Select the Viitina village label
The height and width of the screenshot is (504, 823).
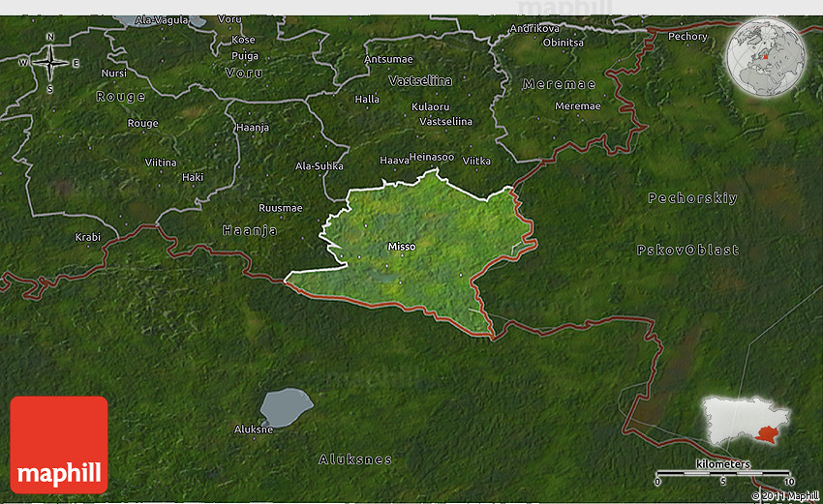[x=161, y=162]
